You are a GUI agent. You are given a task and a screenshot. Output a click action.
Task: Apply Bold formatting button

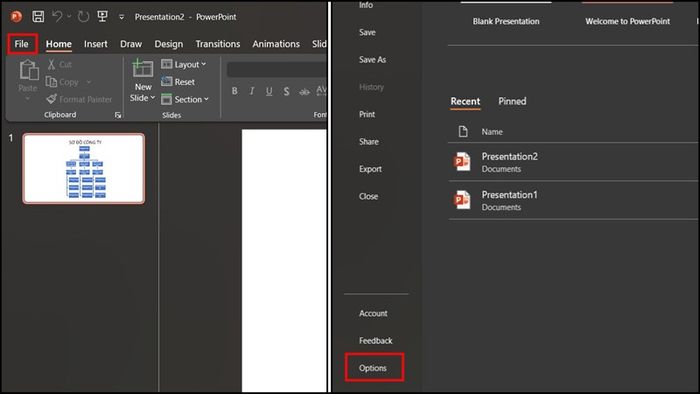(x=234, y=91)
